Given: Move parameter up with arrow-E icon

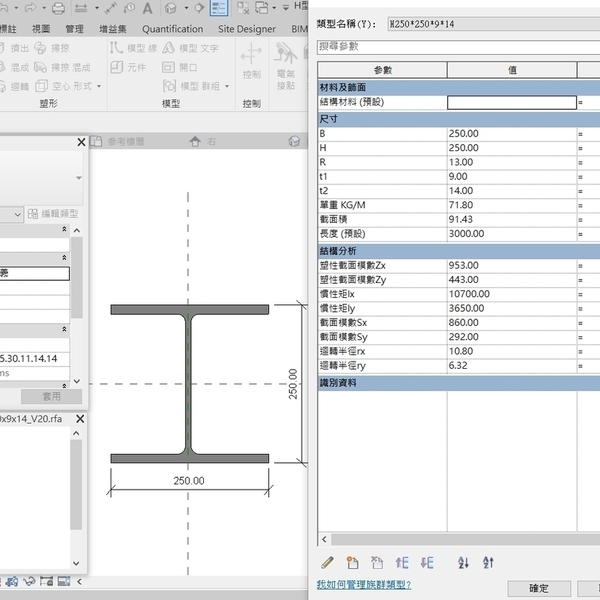Looking at the screenshot, I should (x=402, y=563).
